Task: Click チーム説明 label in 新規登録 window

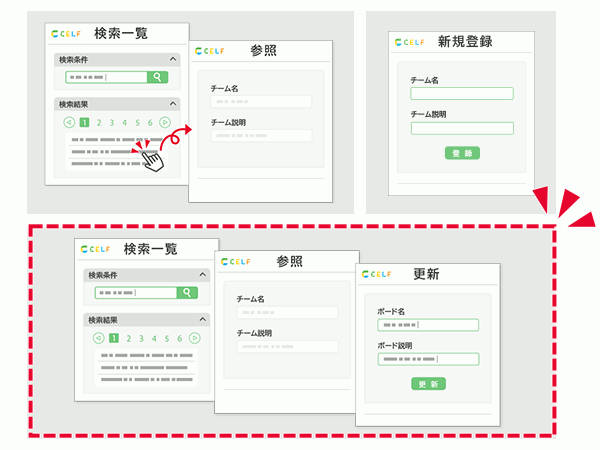Action: [x=428, y=114]
